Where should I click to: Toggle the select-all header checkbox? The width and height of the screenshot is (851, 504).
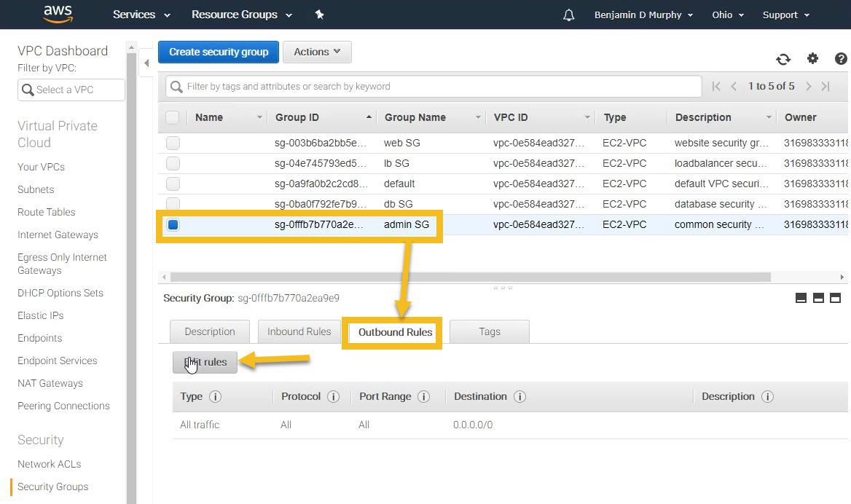click(x=173, y=118)
